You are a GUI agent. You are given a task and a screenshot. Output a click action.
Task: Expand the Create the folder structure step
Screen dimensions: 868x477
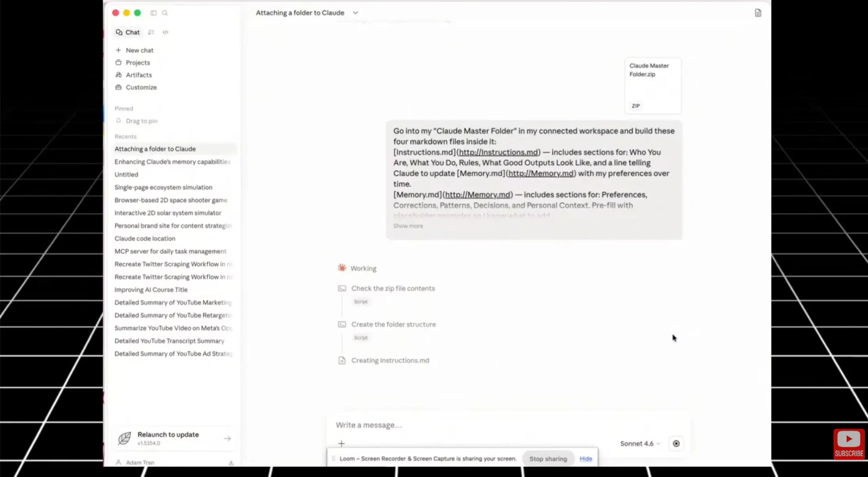[x=393, y=324]
